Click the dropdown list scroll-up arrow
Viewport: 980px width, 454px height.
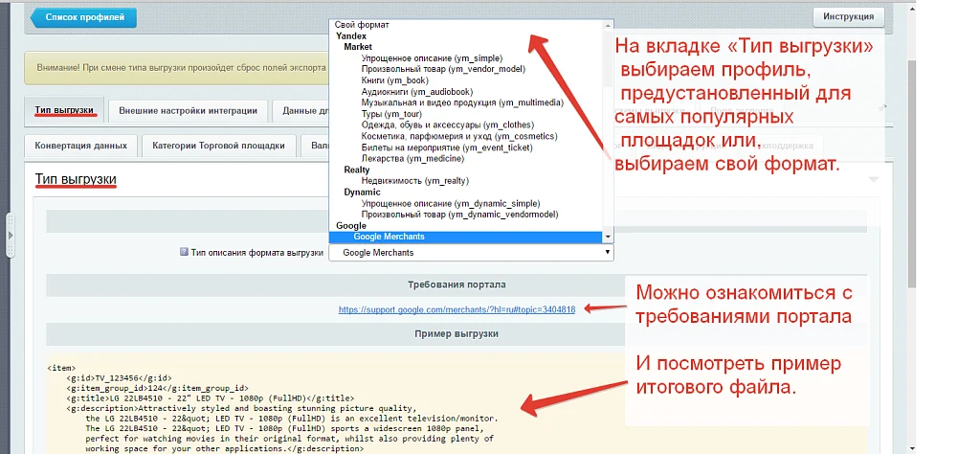pyautogui.click(x=608, y=25)
